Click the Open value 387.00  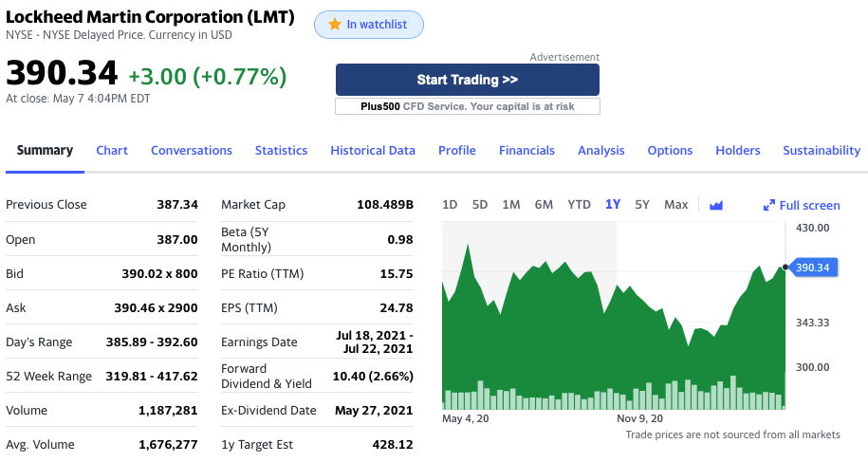click(177, 240)
